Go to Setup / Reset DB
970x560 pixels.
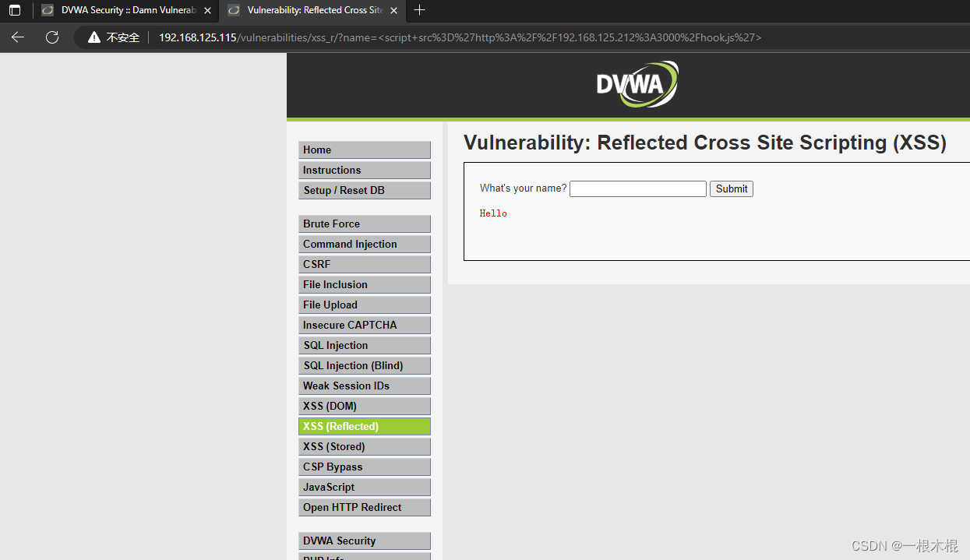click(x=365, y=190)
